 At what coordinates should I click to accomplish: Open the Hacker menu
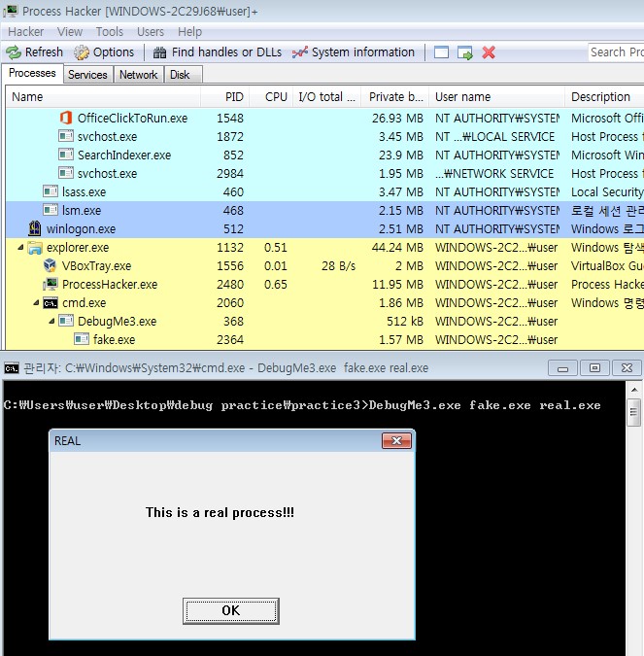coord(26,32)
